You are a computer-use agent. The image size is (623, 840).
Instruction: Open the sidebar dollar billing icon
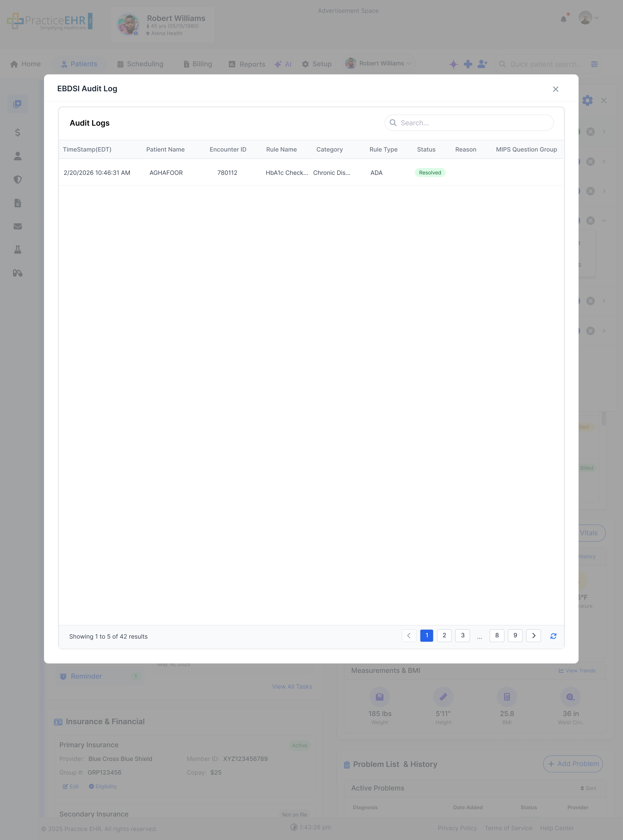(x=17, y=132)
